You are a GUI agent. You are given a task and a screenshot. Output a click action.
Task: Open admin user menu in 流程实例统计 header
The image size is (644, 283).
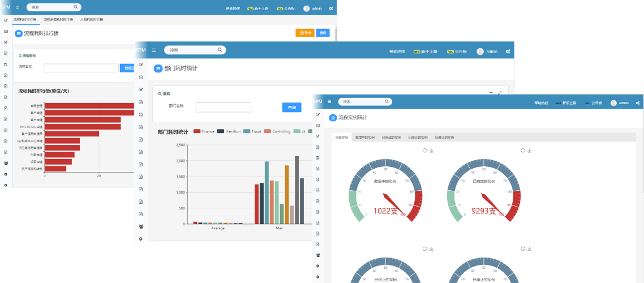(x=619, y=103)
